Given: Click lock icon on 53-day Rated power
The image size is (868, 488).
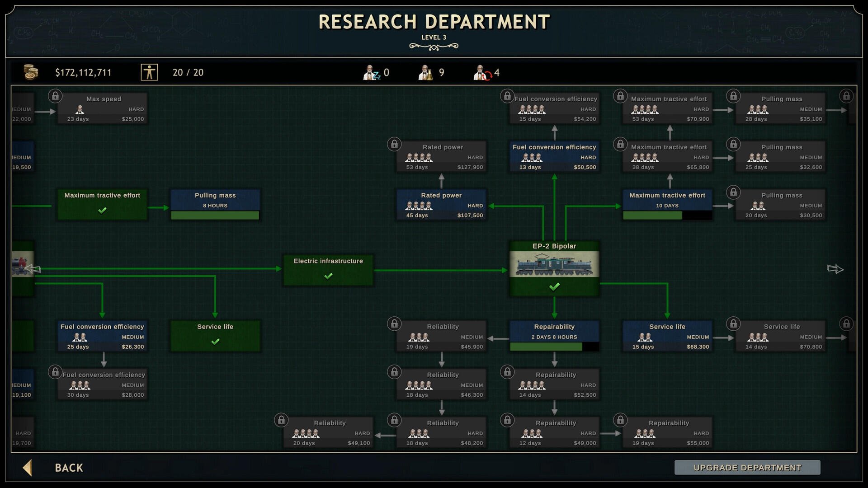Looking at the screenshot, I should click(394, 144).
